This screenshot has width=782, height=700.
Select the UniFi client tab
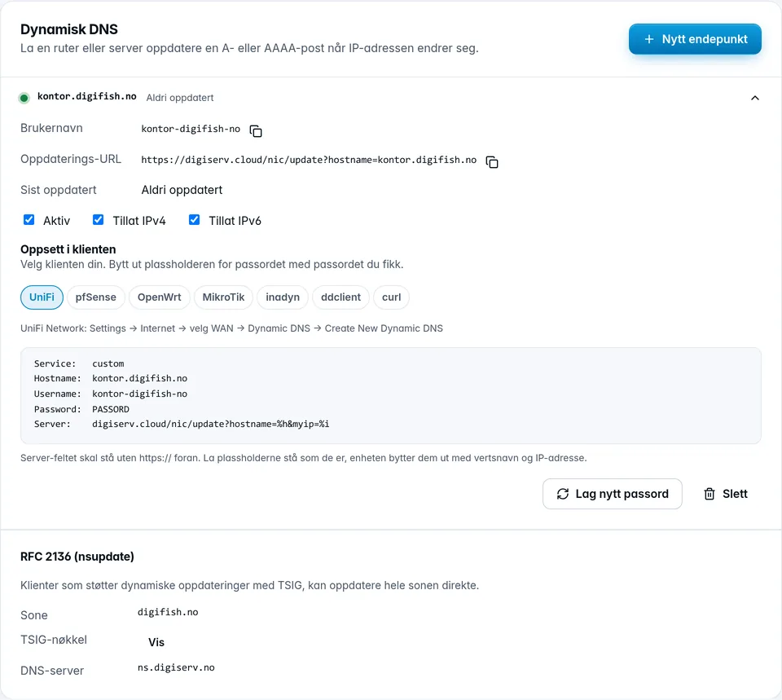(x=42, y=297)
